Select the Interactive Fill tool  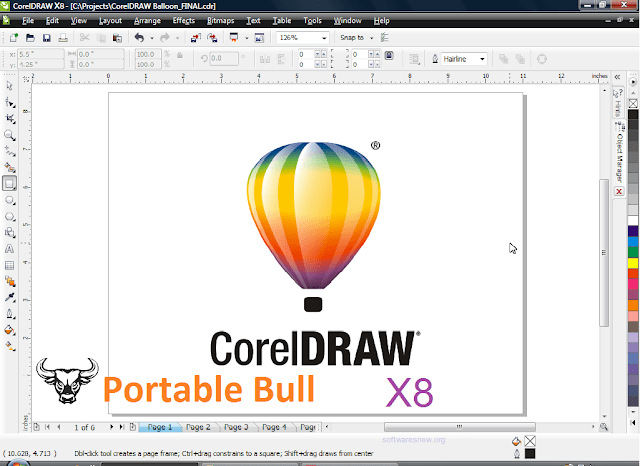point(9,346)
